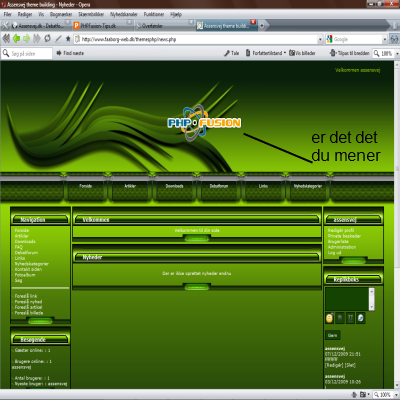Open Private beskeder link
This screenshot has width=400, height=400.
point(344,236)
